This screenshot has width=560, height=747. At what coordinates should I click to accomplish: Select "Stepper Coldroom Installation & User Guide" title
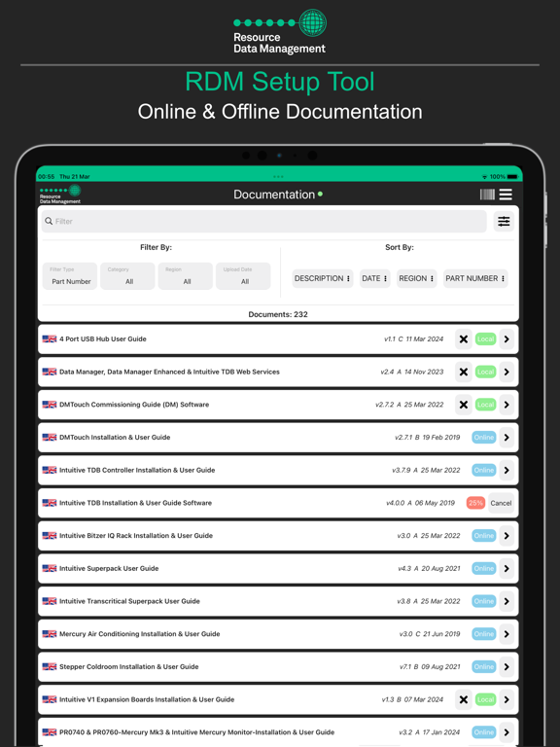click(x=129, y=666)
